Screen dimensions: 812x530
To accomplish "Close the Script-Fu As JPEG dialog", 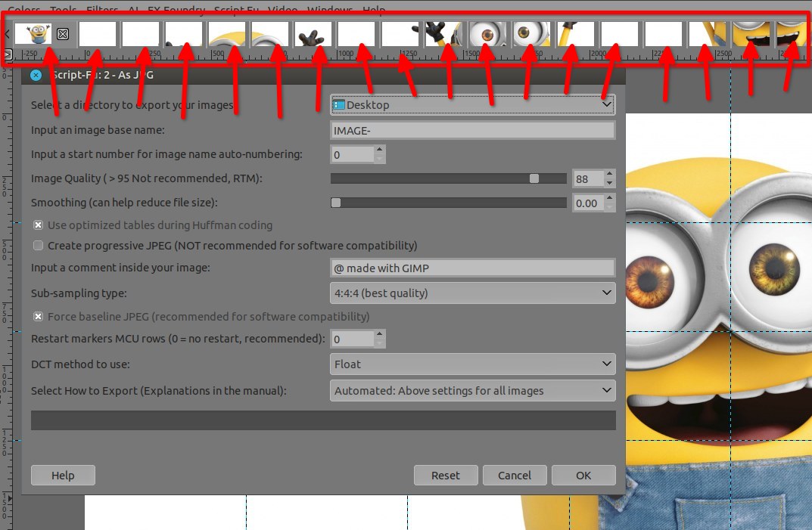I will pyautogui.click(x=36, y=75).
